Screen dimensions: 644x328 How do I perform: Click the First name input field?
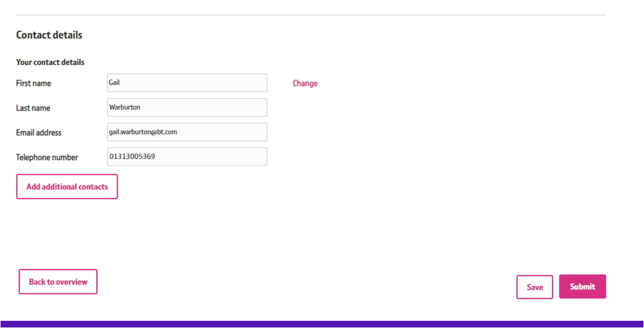pos(187,83)
